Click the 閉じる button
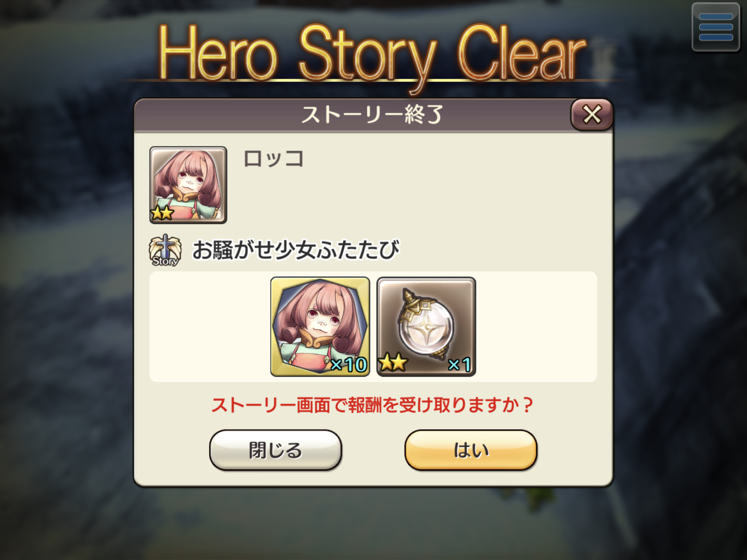The width and height of the screenshot is (747, 560). [x=275, y=450]
